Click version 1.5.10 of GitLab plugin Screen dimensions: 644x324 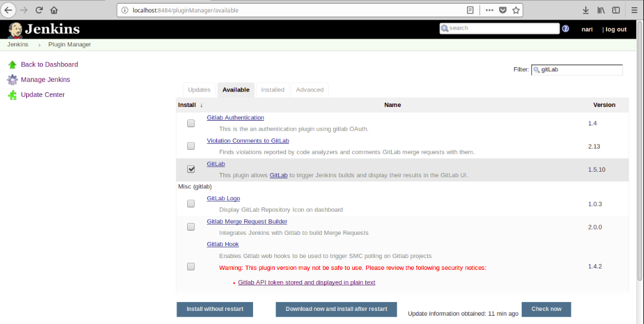point(596,169)
